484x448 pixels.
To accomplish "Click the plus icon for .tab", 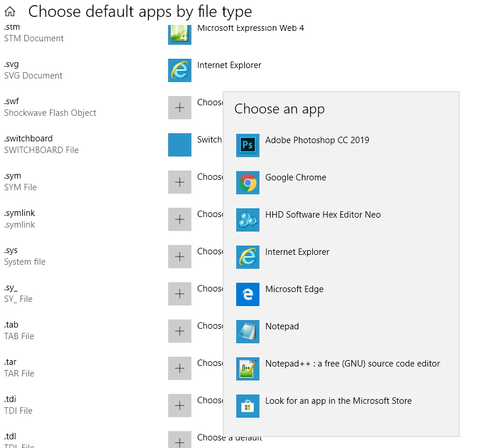I will [x=180, y=330].
